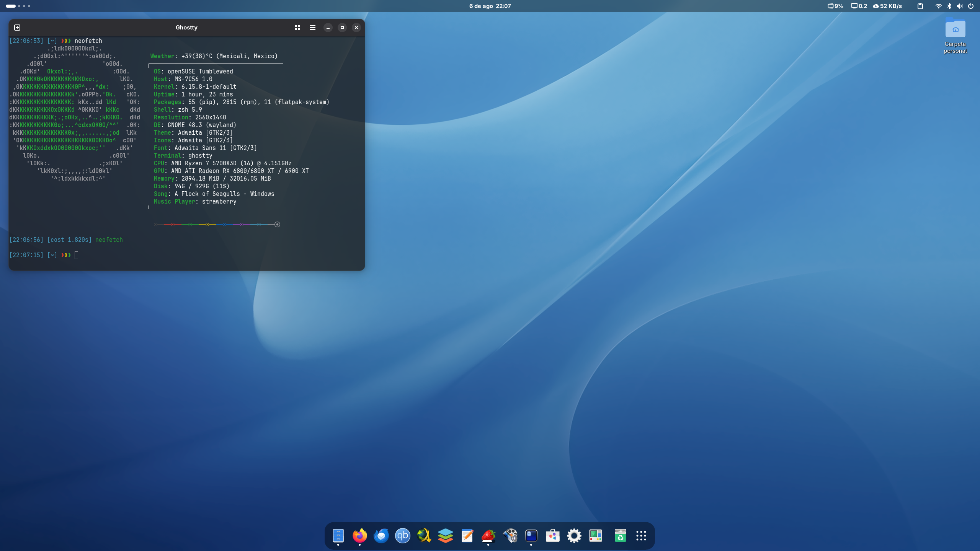Click the Weather line for Mexicali, Mexico
Screen dimensions: 980x551
coord(214,56)
